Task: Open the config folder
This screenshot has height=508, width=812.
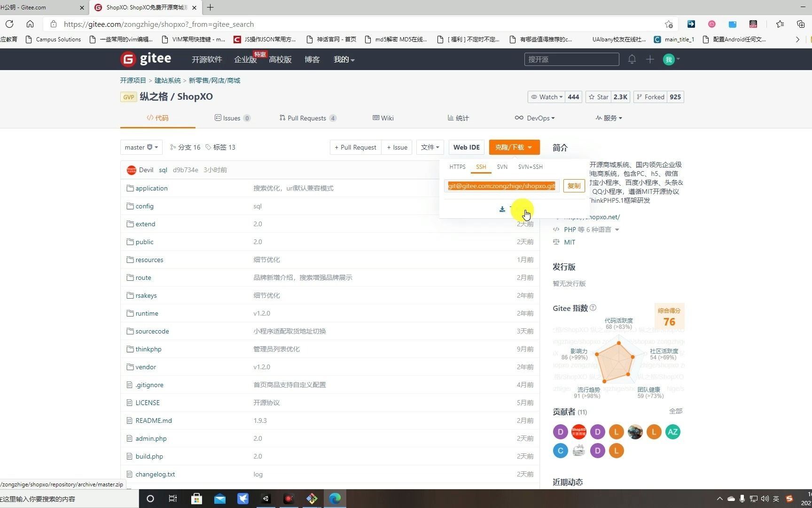Action: point(144,206)
